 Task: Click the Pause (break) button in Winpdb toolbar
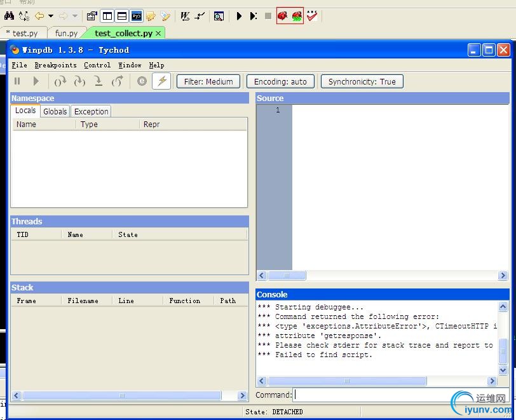point(17,81)
